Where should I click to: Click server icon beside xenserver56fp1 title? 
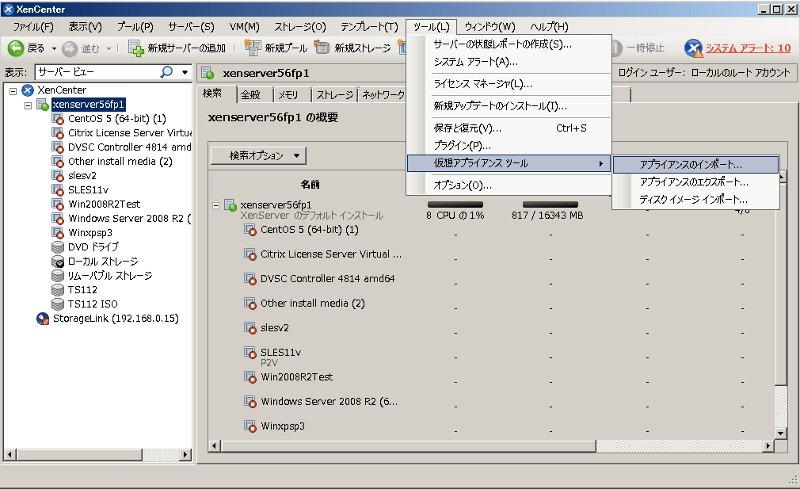[x=208, y=73]
